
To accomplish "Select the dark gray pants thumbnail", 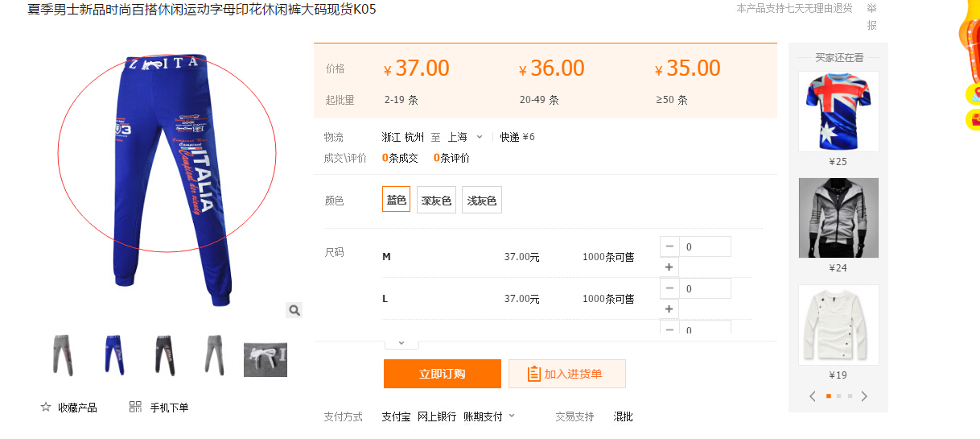I will click(x=164, y=354).
